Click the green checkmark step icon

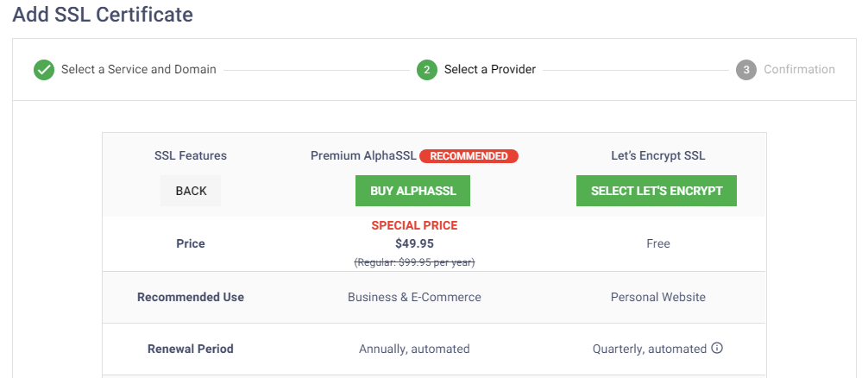[44, 70]
